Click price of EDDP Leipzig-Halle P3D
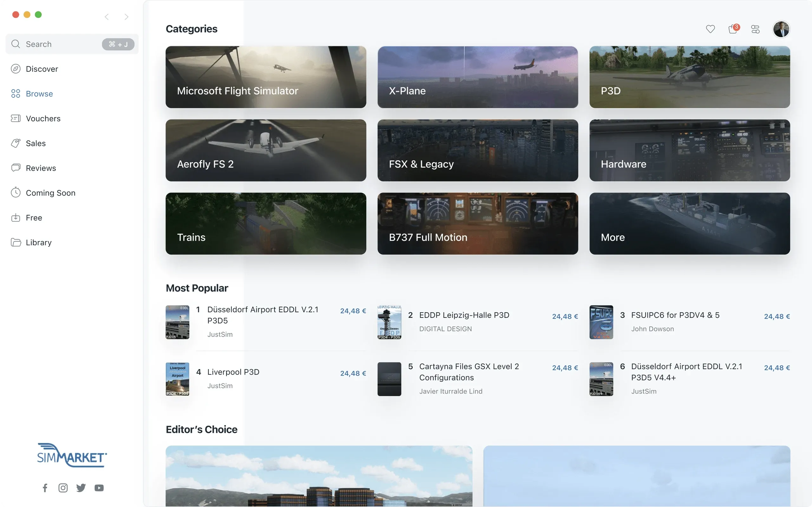The height and width of the screenshot is (507, 812). pyautogui.click(x=565, y=316)
